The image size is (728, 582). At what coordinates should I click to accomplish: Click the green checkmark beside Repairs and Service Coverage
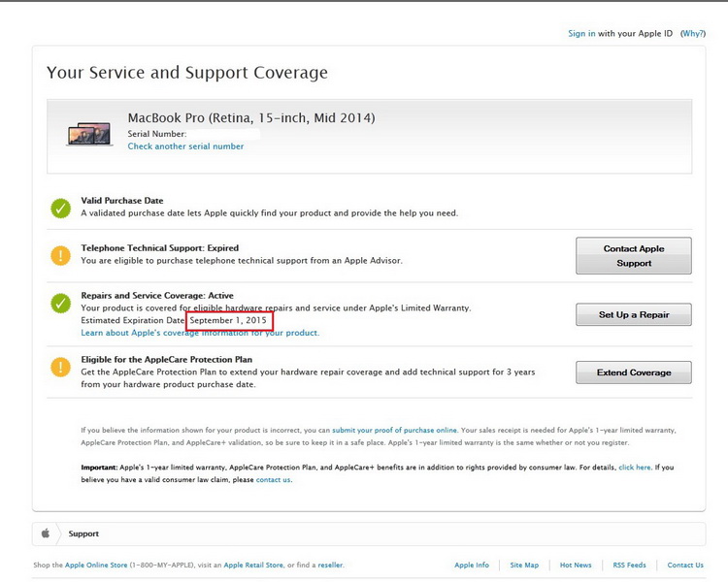point(61,303)
